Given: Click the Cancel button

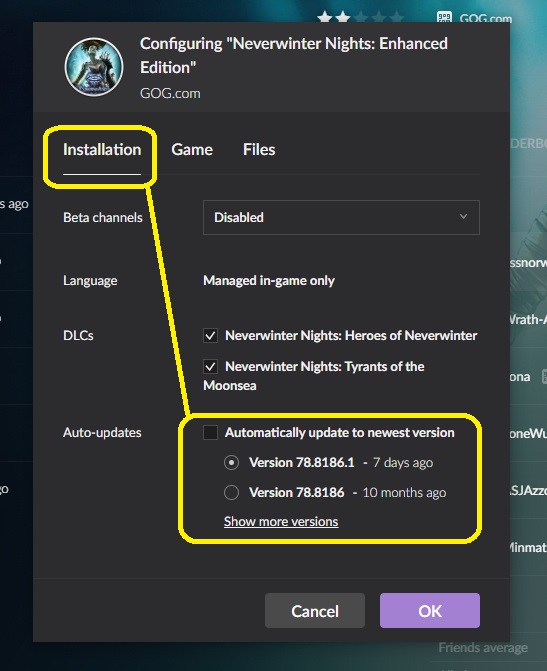Looking at the screenshot, I should tap(315, 611).
